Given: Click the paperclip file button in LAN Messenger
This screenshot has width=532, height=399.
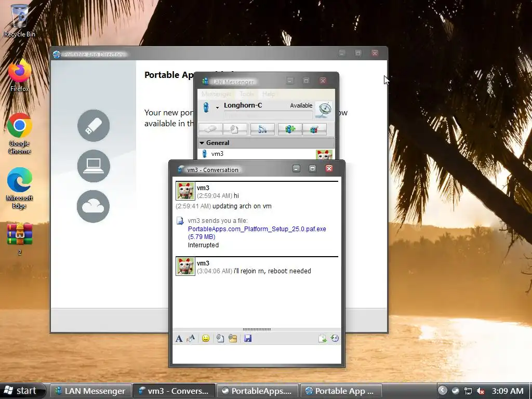Looking at the screenshot, I should point(235,129).
